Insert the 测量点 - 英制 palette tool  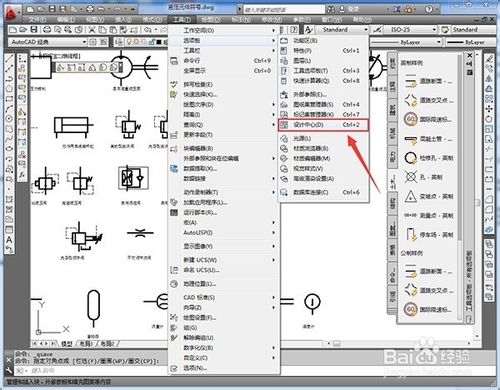(x=429, y=215)
